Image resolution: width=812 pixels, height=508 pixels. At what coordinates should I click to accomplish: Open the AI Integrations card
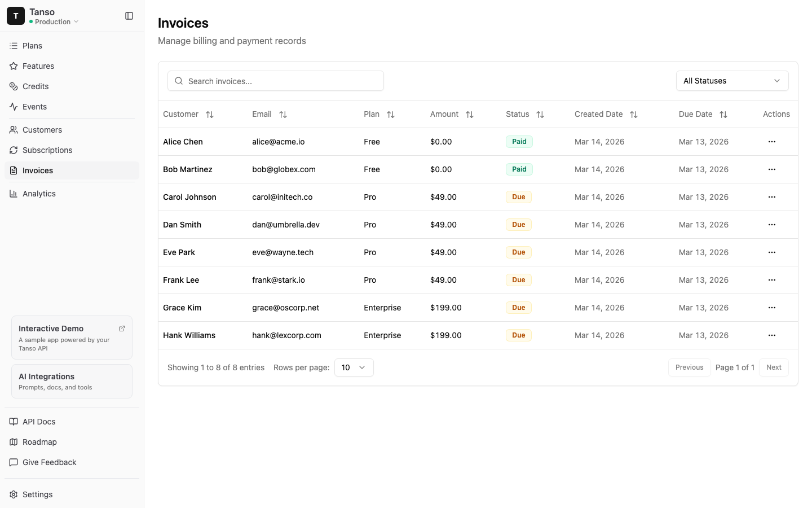click(72, 381)
